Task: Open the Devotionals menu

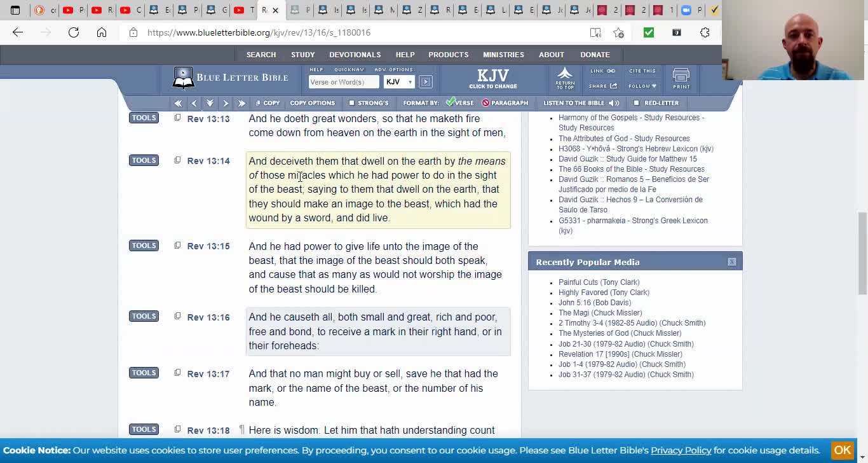Action: 355,55
